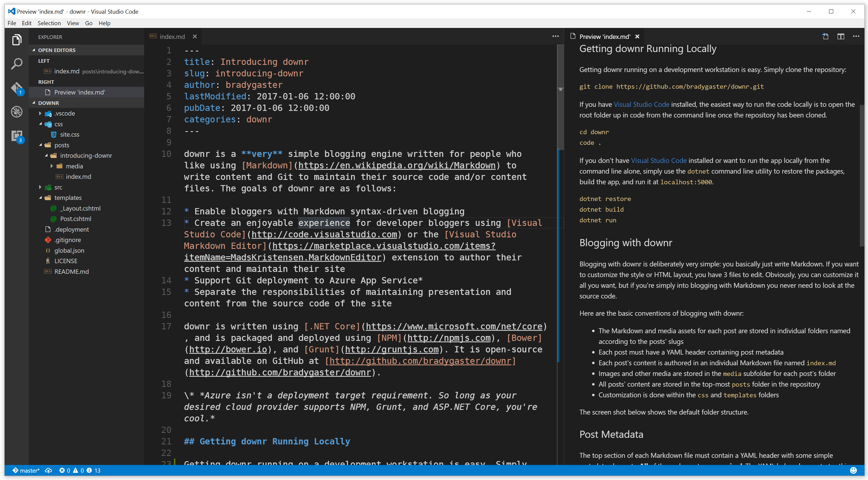Image resolution: width=868 pixels, height=480 pixels.
Task: Click the info count 13 in status bar
Action: 94,471
